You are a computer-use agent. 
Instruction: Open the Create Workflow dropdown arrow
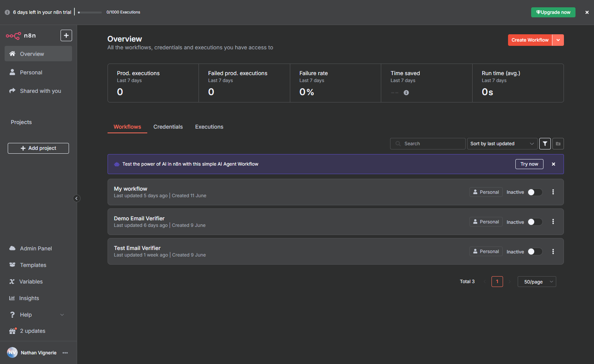pos(558,40)
